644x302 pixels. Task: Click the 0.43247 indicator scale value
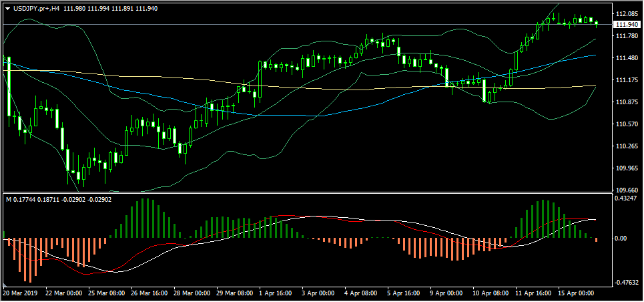click(x=625, y=198)
